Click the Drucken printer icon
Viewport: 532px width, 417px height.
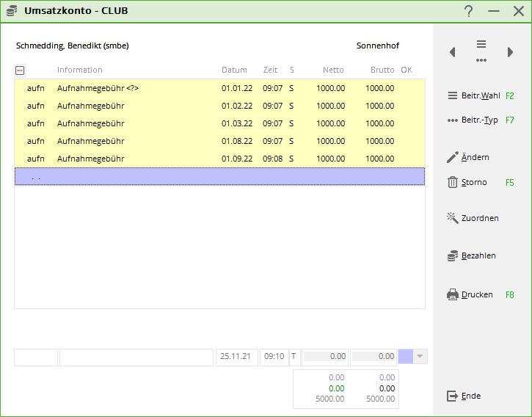tap(452, 294)
